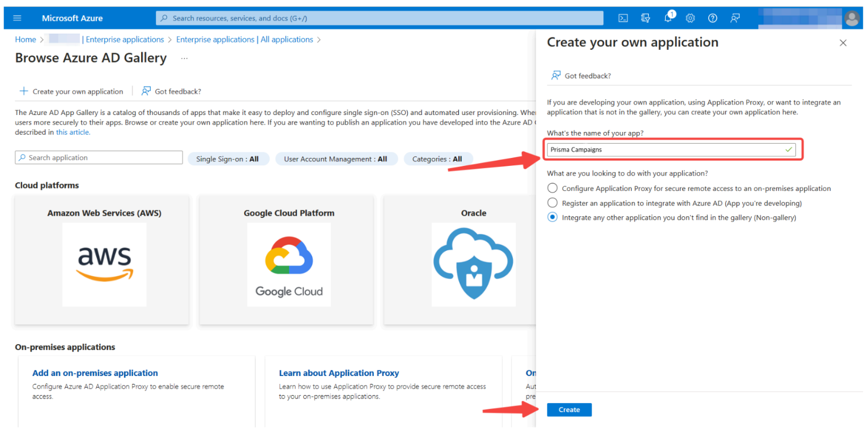Open Cloud Shell from the top bar
The height and width of the screenshot is (432, 868).
coord(623,18)
